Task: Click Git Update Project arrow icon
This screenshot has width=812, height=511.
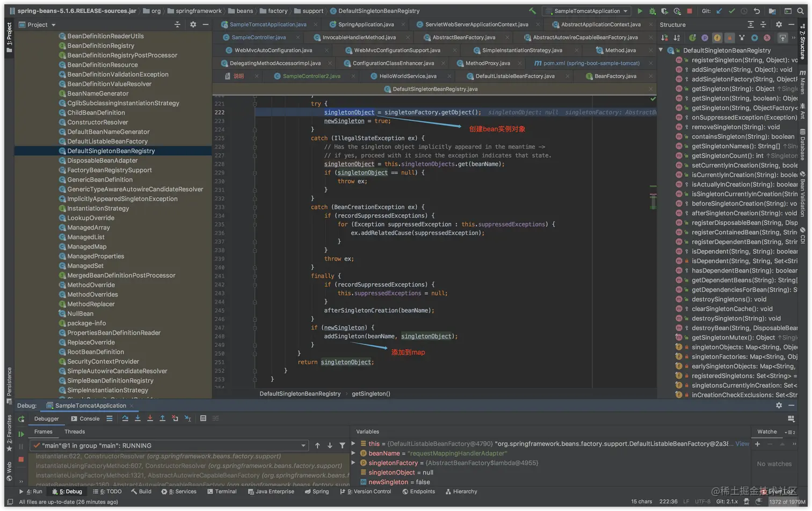Action: pos(719,11)
